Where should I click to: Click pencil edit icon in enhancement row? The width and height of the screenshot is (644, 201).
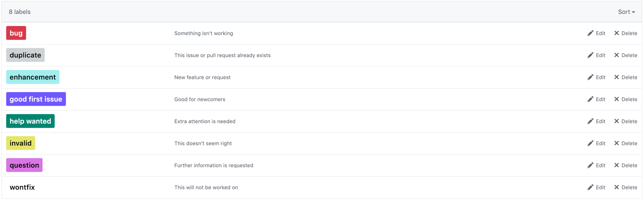[590, 77]
